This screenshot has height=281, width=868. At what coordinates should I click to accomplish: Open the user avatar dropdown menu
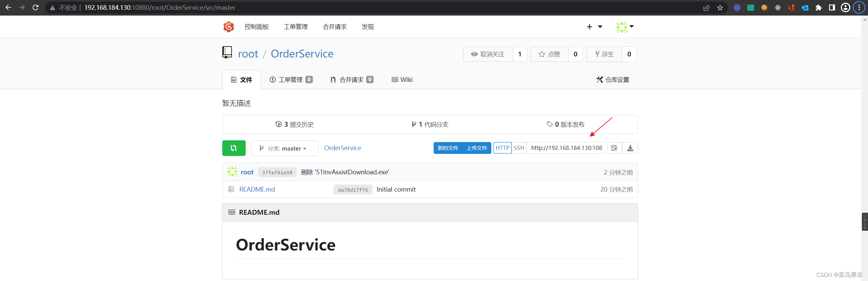click(625, 27)
